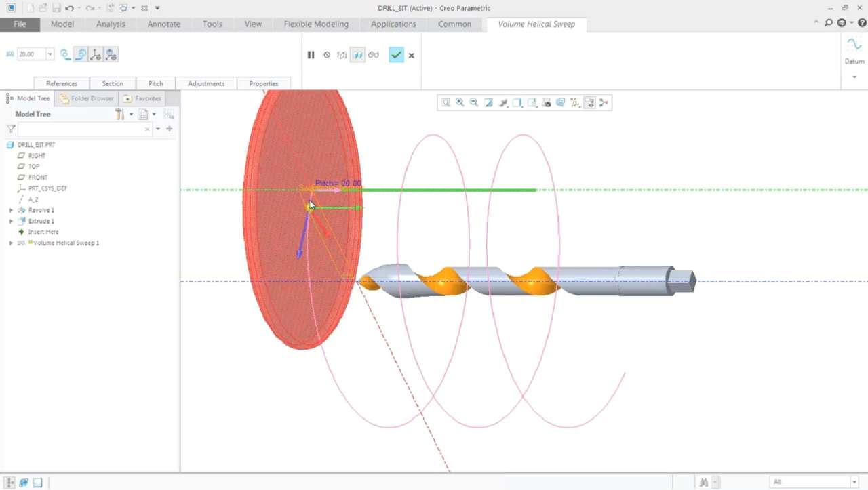Click the Undo arrow in quick access toolbar

(x=69, y=8)
